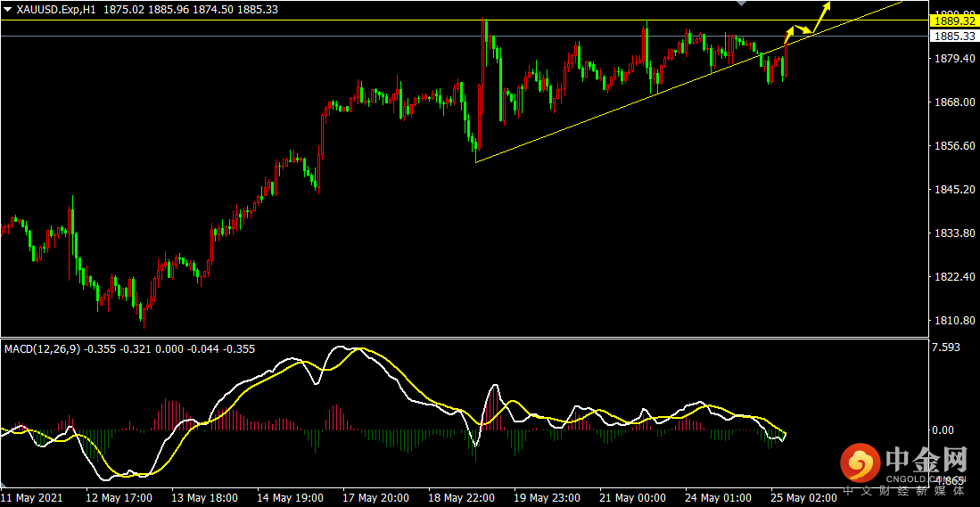The height and width of the screenshot is (507, 980).
Task: Click the 24 May 01:00 time label
Action: (x=717, y=497)
